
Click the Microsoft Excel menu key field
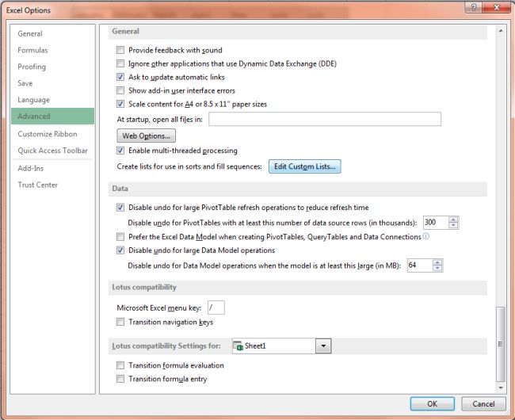click(216, 307)
